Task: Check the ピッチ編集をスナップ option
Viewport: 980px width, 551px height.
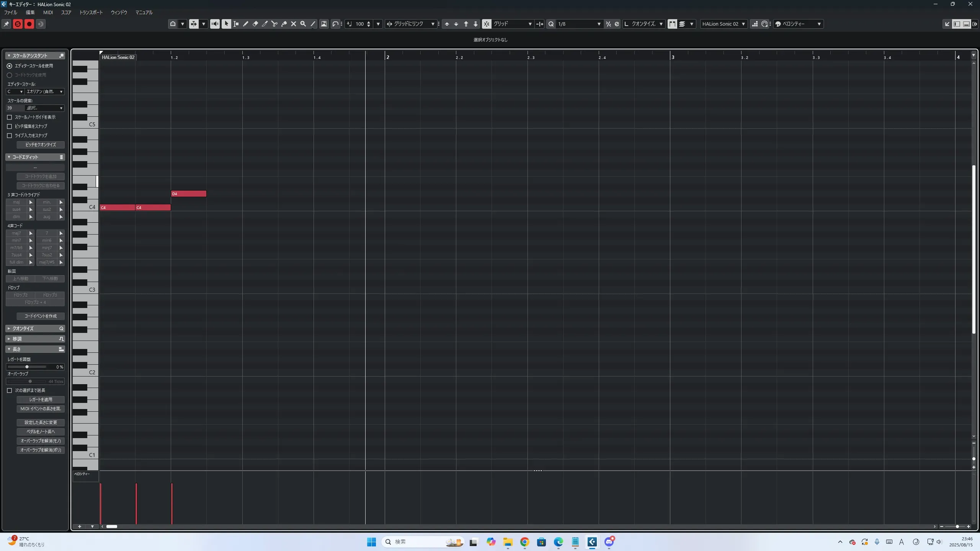Action: [10, 126]
